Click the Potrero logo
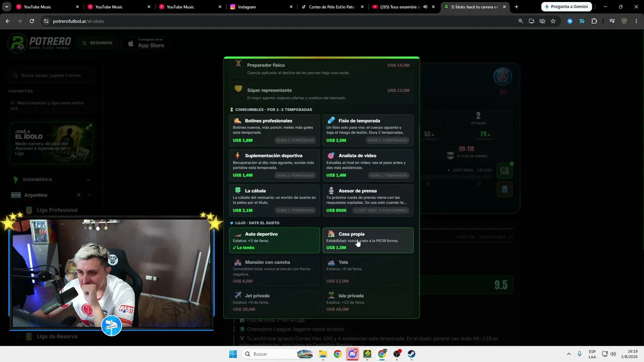The height and width of the screenshot is (362, 644). (39, 43)
